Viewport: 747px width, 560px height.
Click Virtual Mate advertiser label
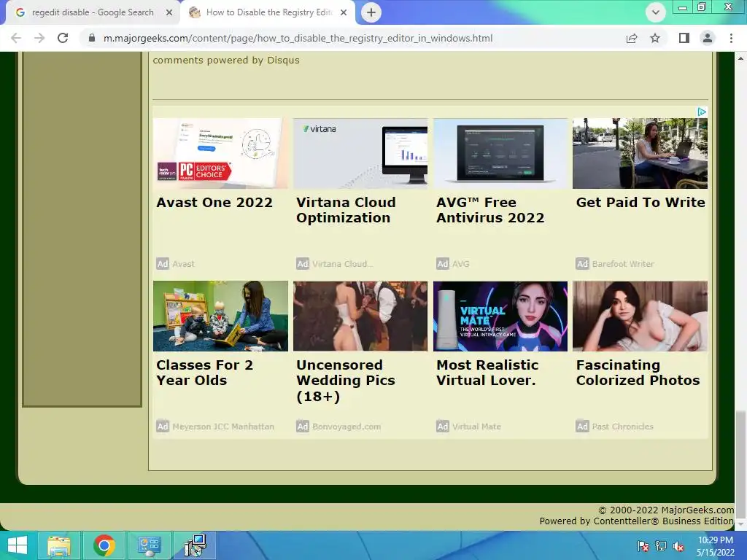tap(476, 426)
